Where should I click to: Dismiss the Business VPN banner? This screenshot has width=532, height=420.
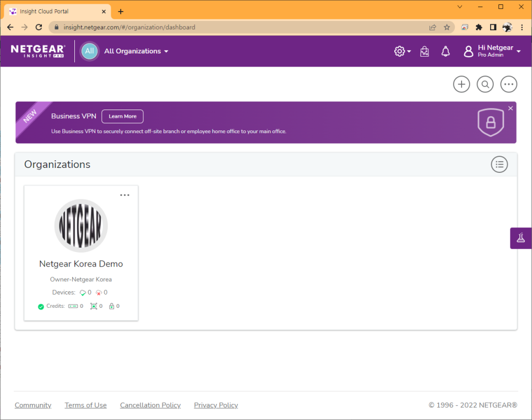[511, 108]
